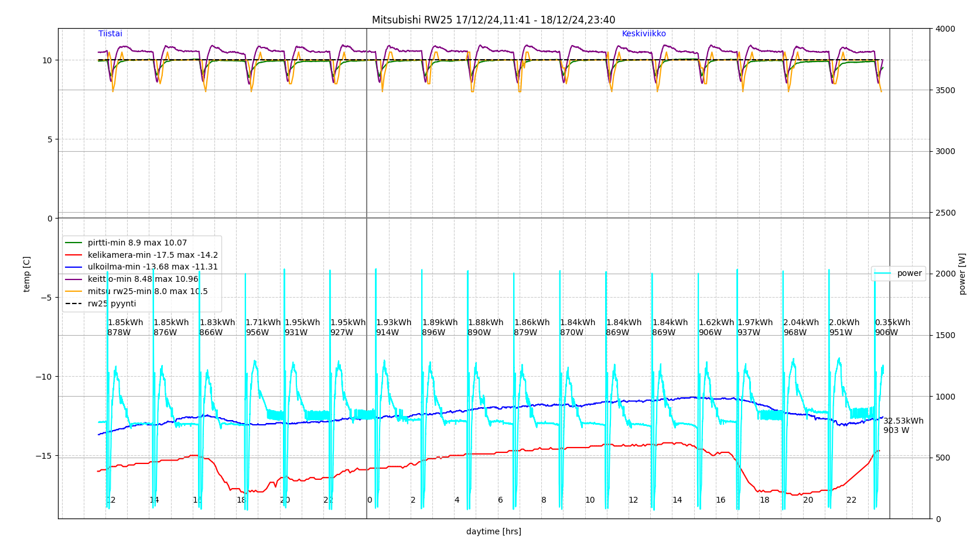Click the blue ulkoilma legend entry
980x556 pixels.
pyautogui.click(x=152, y=267)
